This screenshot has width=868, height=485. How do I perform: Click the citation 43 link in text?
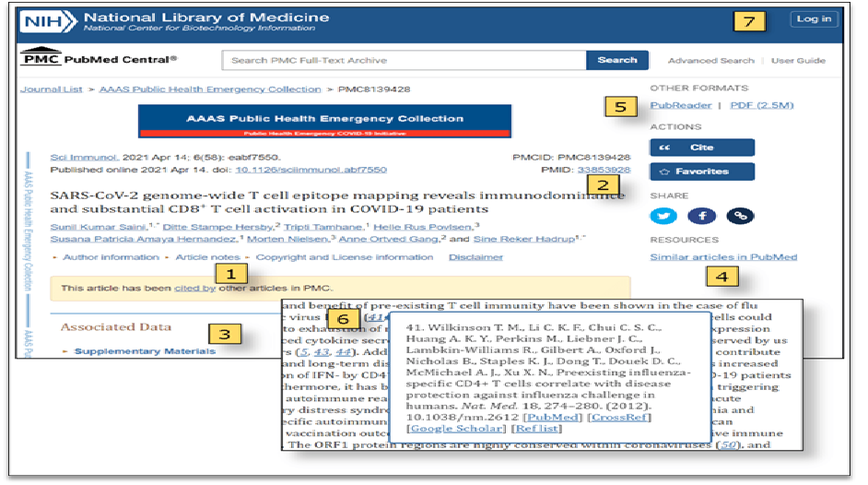click(x=322, y=352)
